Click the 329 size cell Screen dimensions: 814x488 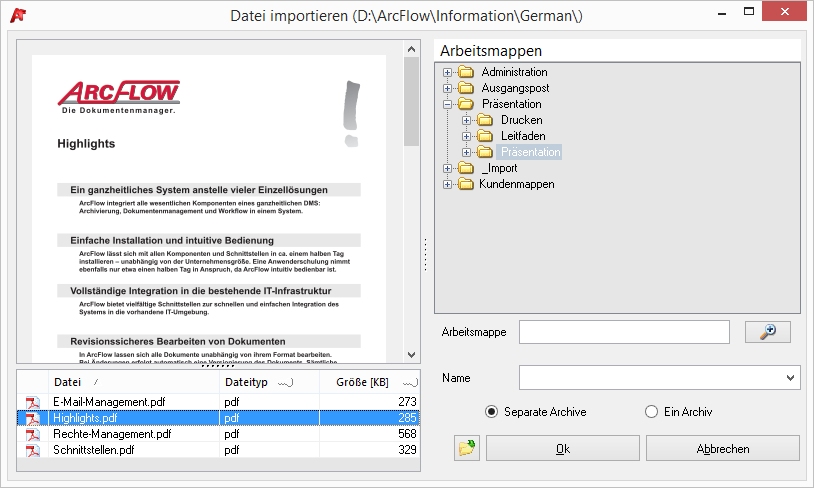pyautogui.click(x=370, y=450)
